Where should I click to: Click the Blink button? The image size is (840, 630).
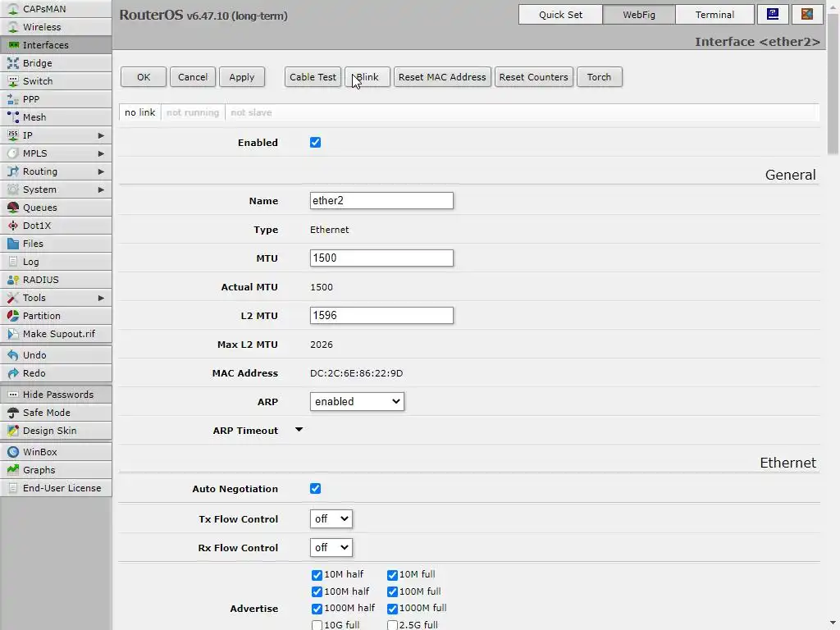367,77
